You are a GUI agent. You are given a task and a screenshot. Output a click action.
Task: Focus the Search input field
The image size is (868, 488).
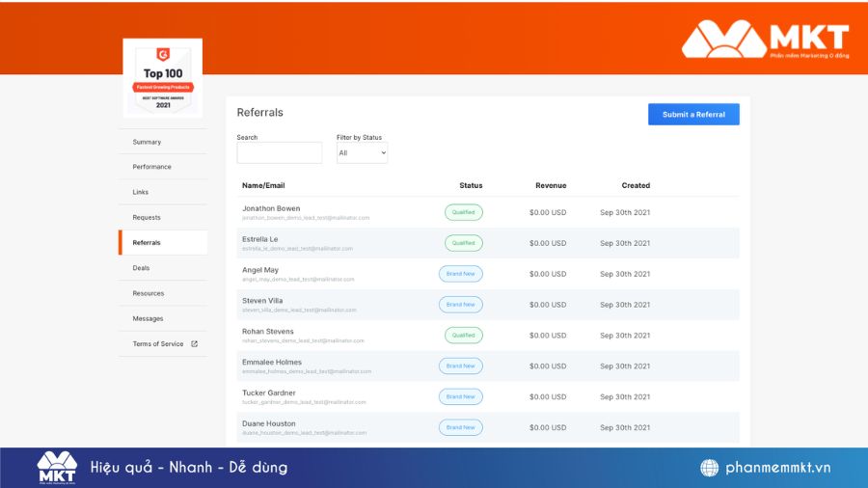(279, 152)
